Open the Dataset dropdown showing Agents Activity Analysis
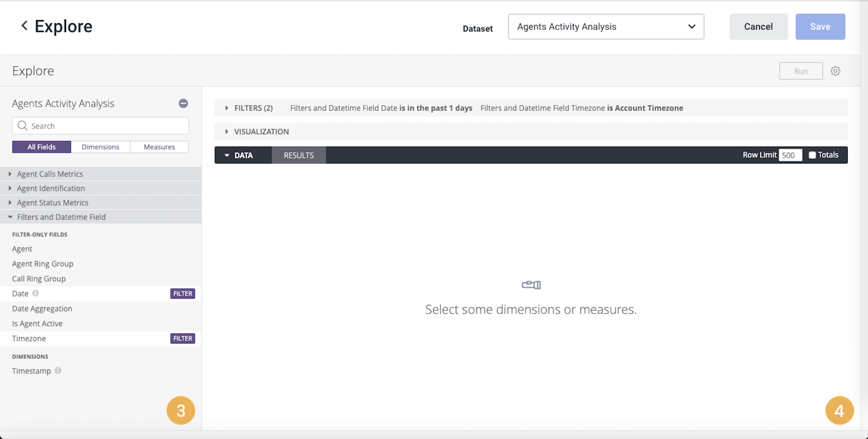This screenshot has width=868, height=439. pos(605,27)
